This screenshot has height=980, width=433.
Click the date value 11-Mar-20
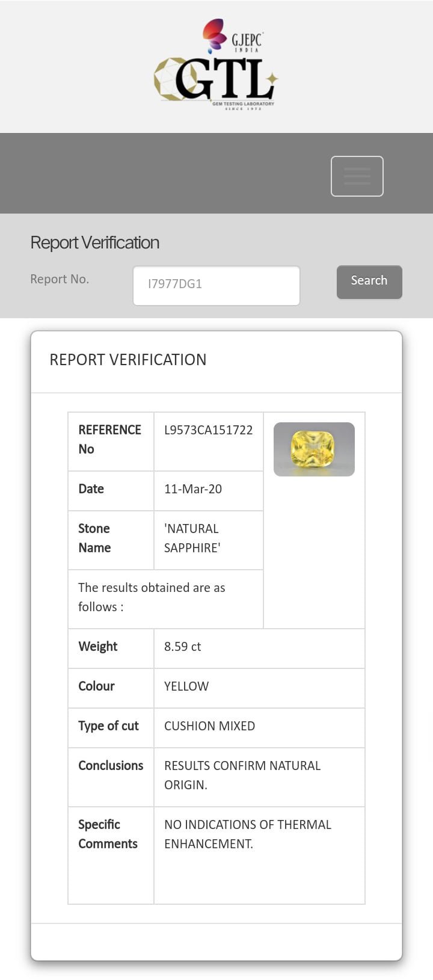click(x=193, y=489)
